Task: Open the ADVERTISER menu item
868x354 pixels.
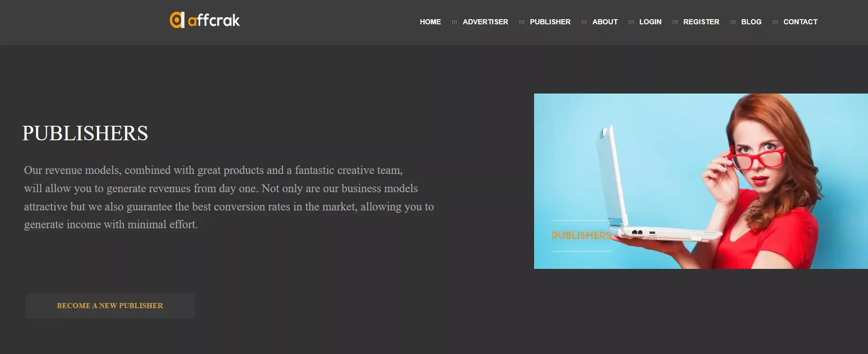Action: [x=485, y=22]
